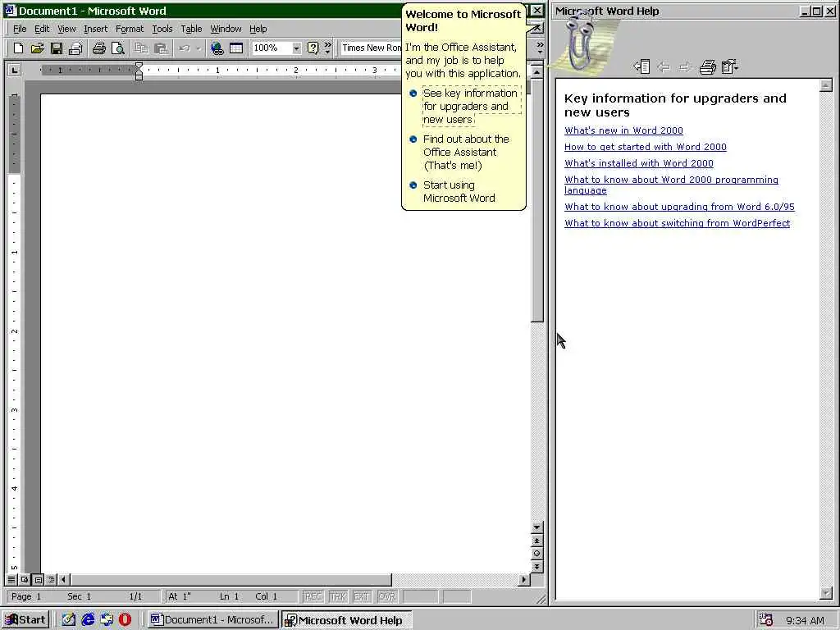Click the Clippy Office Assistant character
840x630 pixels.
click(x=582, y=43)
